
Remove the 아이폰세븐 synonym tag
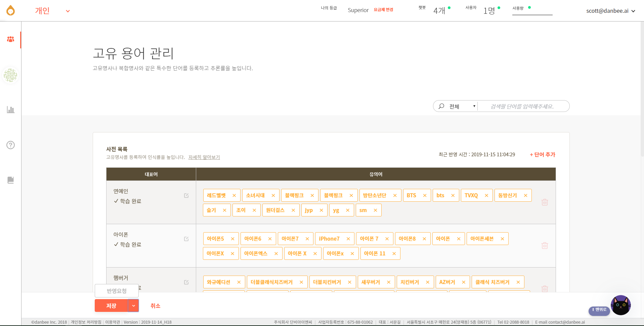[x=502, y=239]
